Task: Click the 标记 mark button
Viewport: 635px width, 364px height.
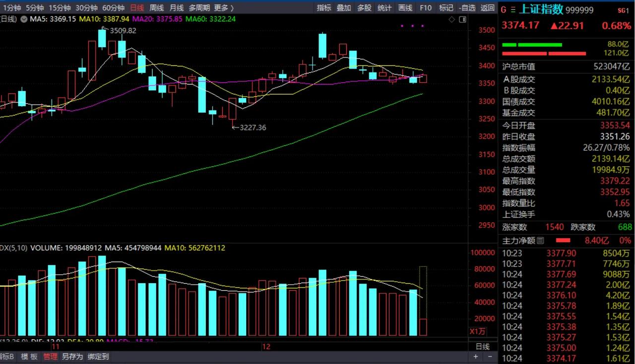Action: (446, 8)
